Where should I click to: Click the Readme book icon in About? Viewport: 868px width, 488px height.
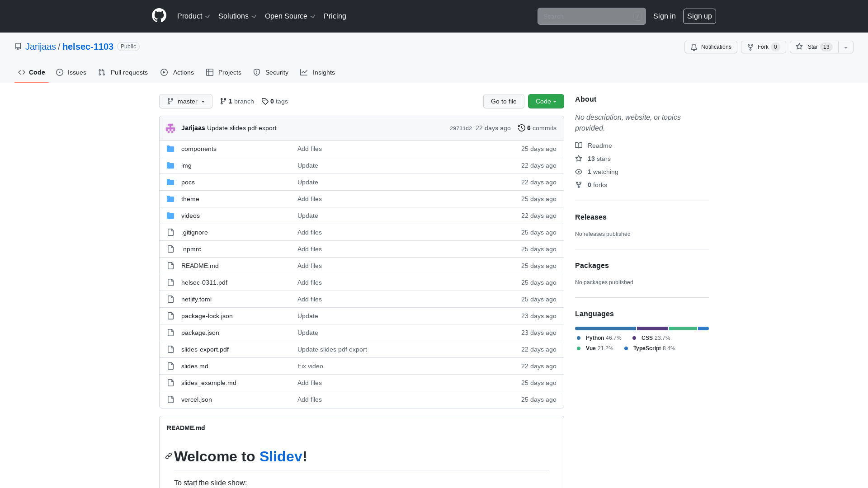579,145
